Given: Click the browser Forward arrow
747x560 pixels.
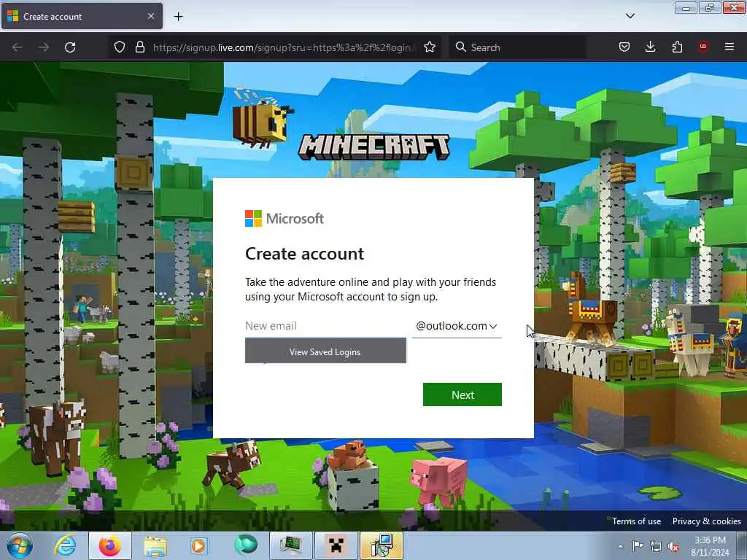Looking at the screenshot, I should [44, 47].
